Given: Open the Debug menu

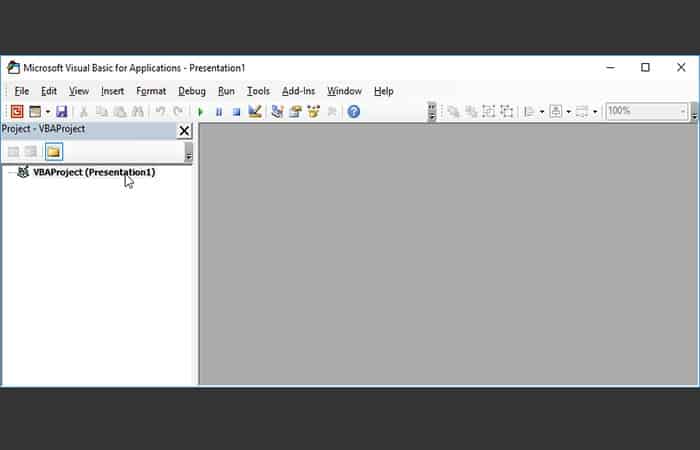Looking at the screenshot, I should [192, 91].
